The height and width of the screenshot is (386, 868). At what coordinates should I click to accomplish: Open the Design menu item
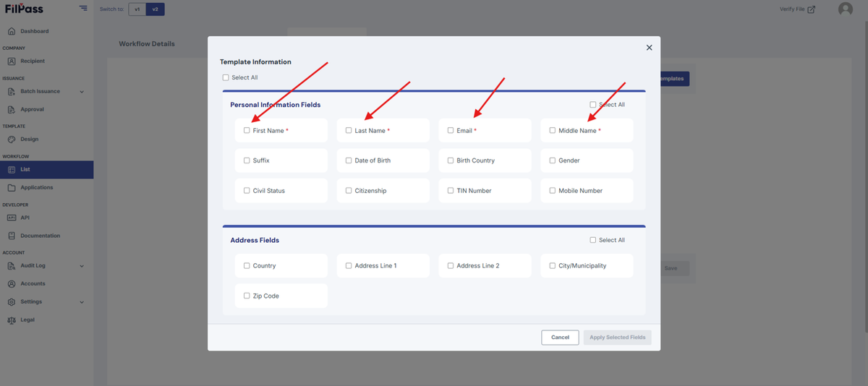pos(30,139)
